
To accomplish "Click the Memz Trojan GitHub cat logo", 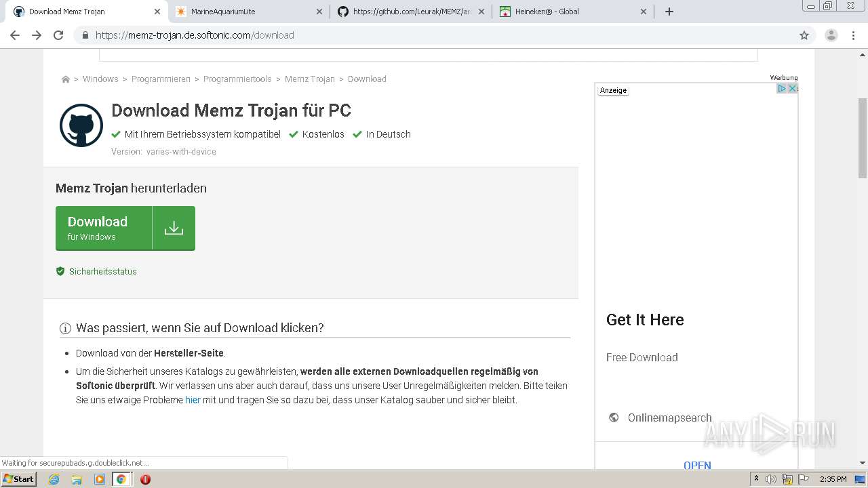I will pyautogui.click(x=81, y=125).
